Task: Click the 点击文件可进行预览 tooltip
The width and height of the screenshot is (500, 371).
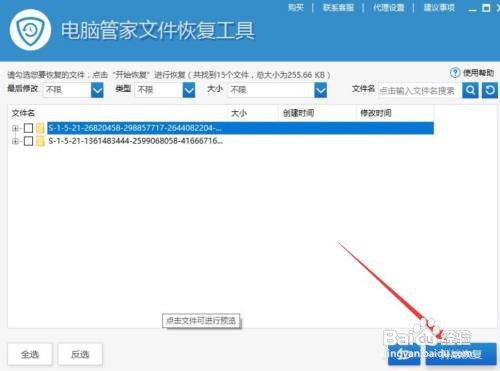Action: click(x=201, y=321)
